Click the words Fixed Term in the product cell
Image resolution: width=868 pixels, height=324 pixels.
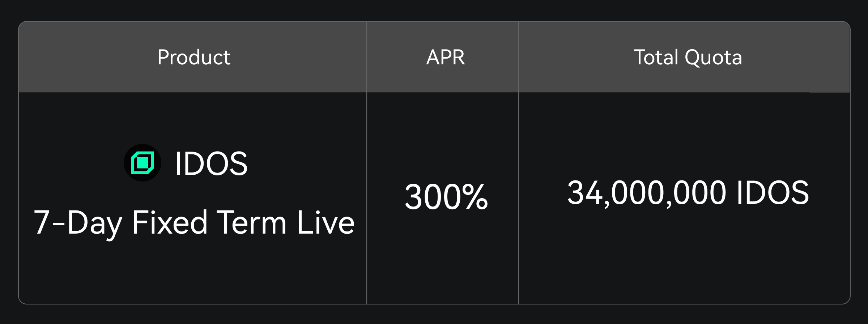point(210,223)
